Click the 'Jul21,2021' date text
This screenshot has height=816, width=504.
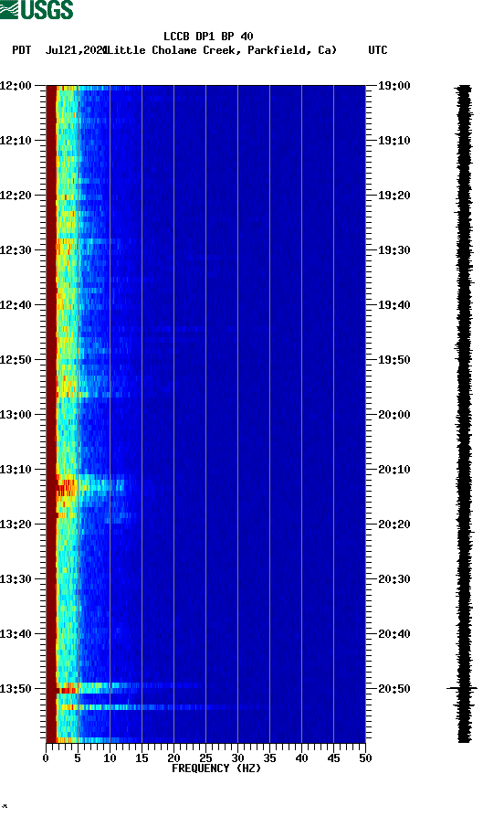76,50
